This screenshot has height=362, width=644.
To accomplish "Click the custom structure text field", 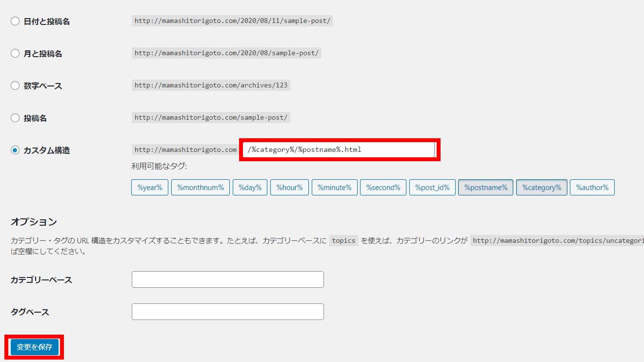I will pos(339,149).
